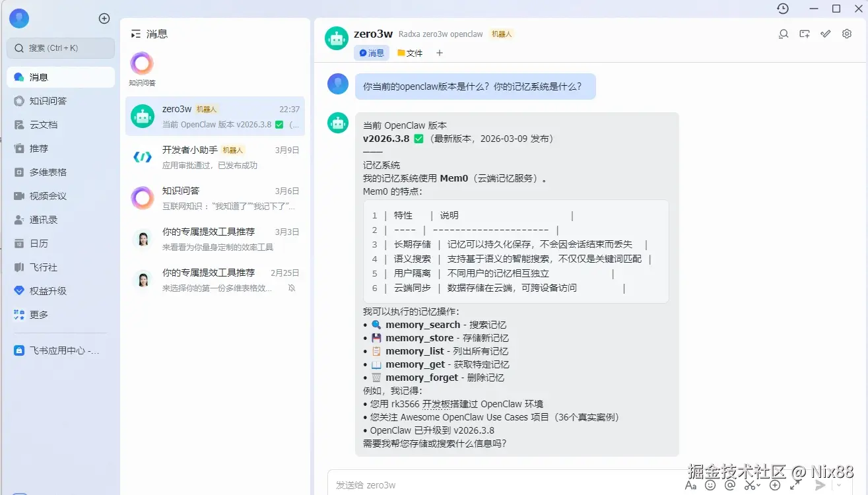Select the zero3w chat in message list

tap(215, 116)
